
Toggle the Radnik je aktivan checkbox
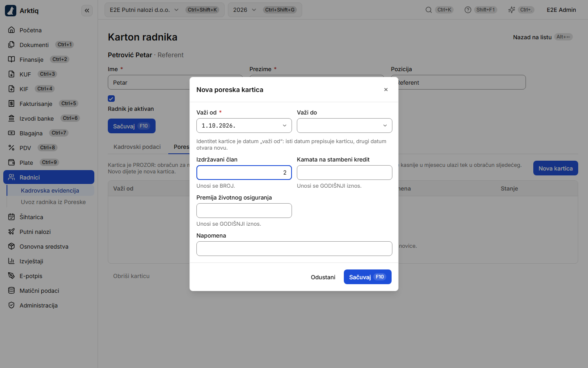[111, 99]
